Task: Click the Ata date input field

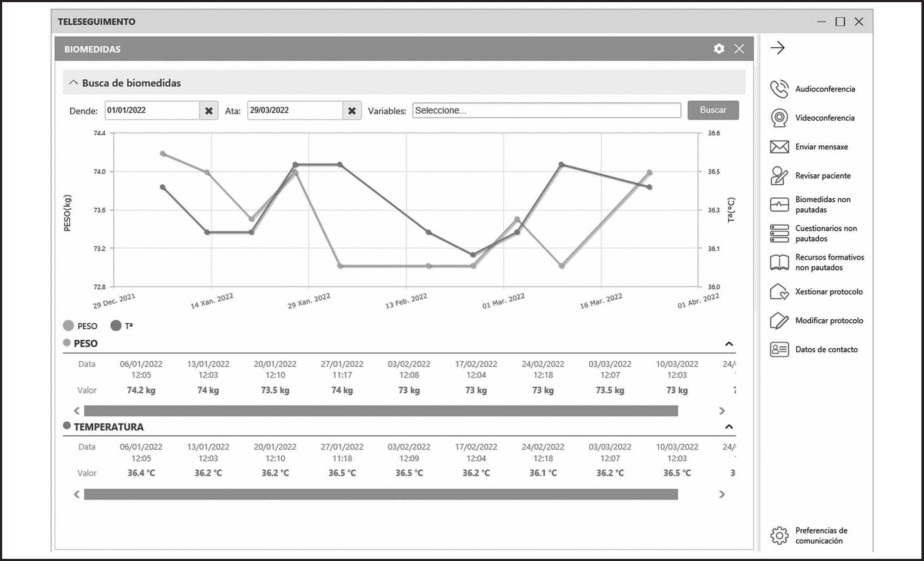Action: pos(294,110)
